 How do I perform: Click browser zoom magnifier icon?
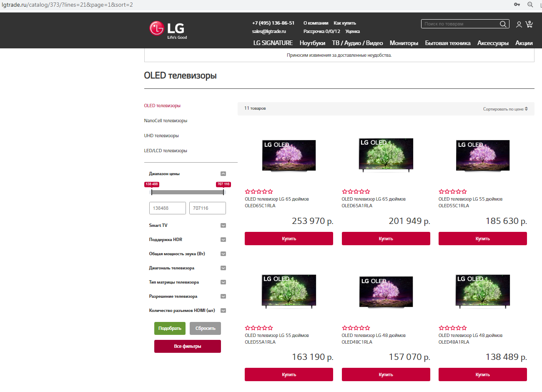pyautogui.click(x=530, y=5)
